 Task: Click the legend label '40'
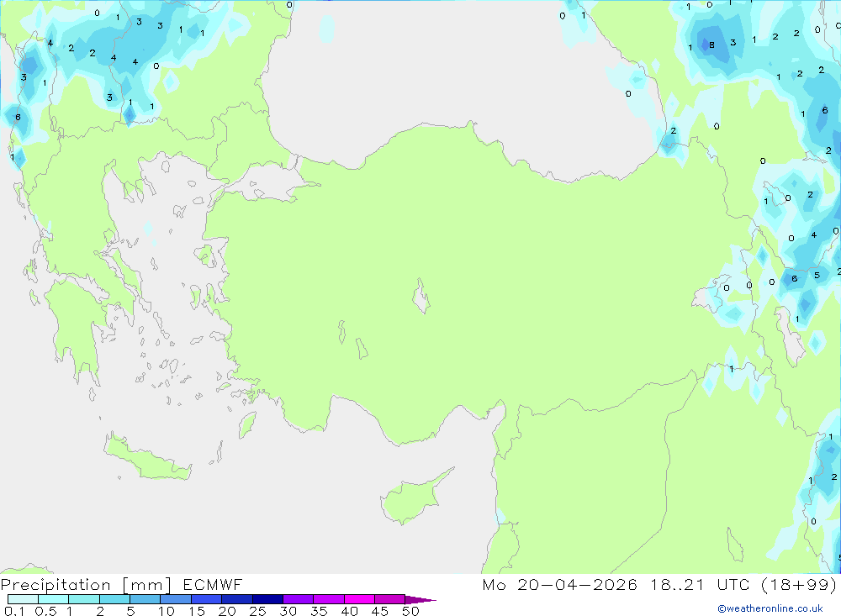(349, 611)
